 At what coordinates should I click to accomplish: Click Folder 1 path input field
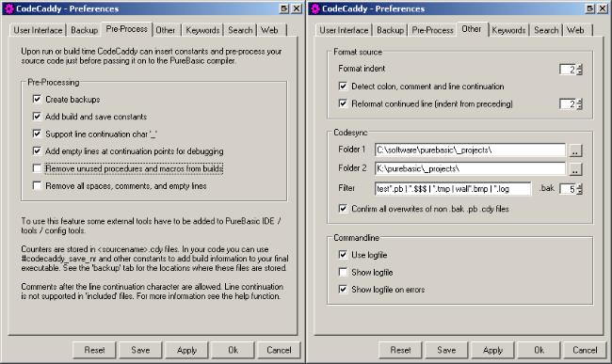coord(470,150)
